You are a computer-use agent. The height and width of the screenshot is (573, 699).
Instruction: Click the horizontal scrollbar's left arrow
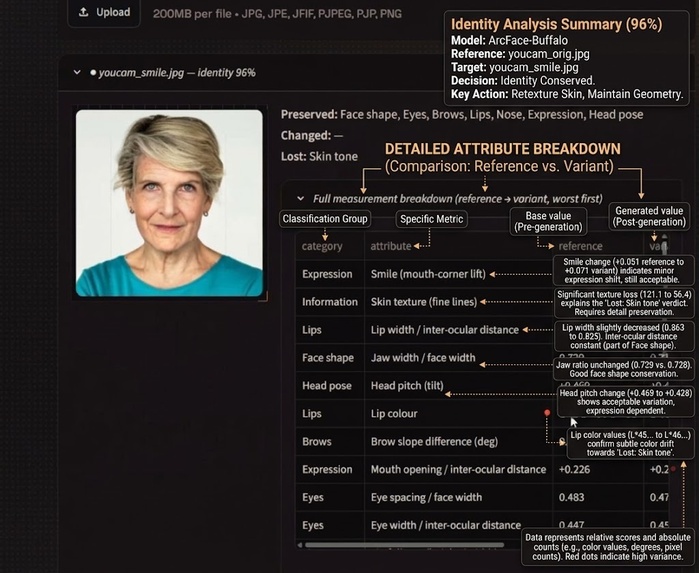(x=300, y=545)
